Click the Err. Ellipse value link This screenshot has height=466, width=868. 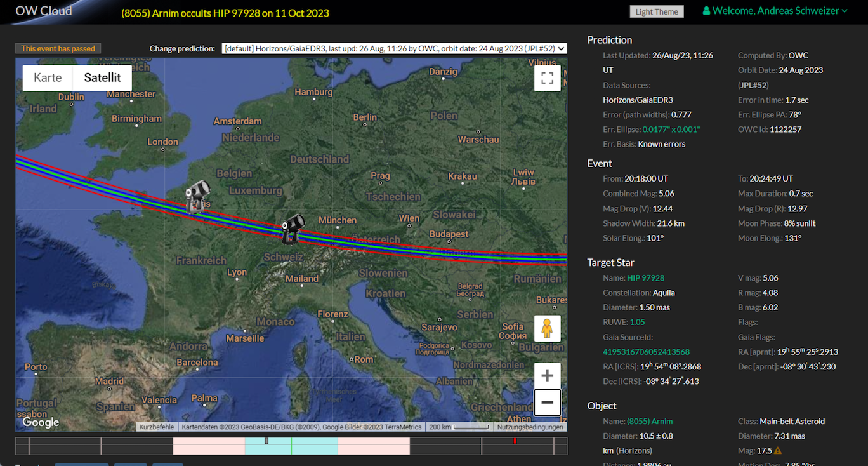(x=671, y=130)
